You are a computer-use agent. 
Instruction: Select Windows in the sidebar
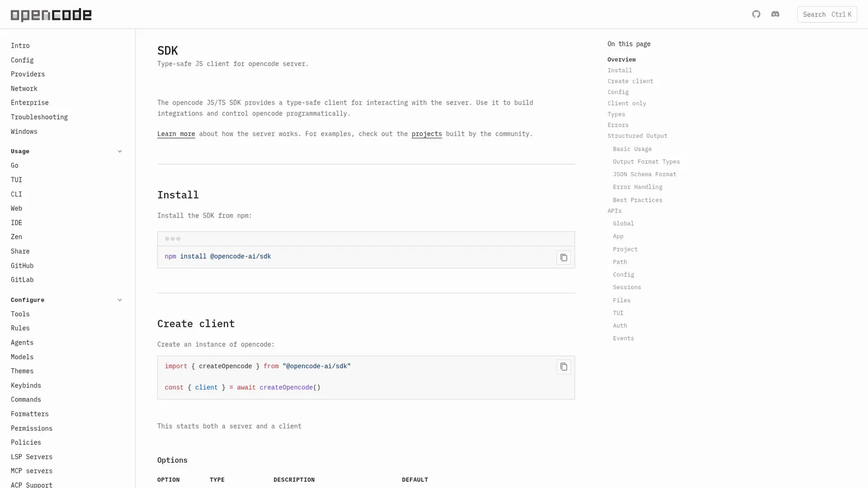[24, 132]
